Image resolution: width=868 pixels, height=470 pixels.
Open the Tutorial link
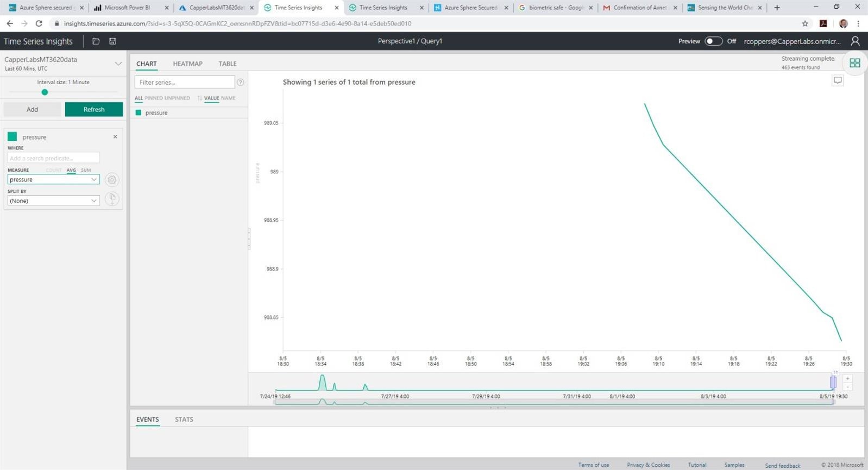point(697,465)
